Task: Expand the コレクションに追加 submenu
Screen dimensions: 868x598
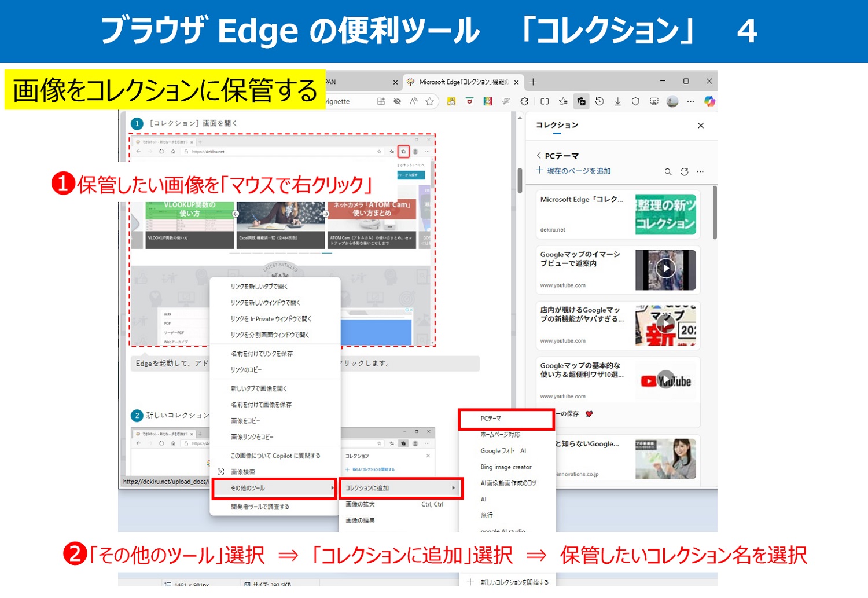Action: tap(400, 488)
